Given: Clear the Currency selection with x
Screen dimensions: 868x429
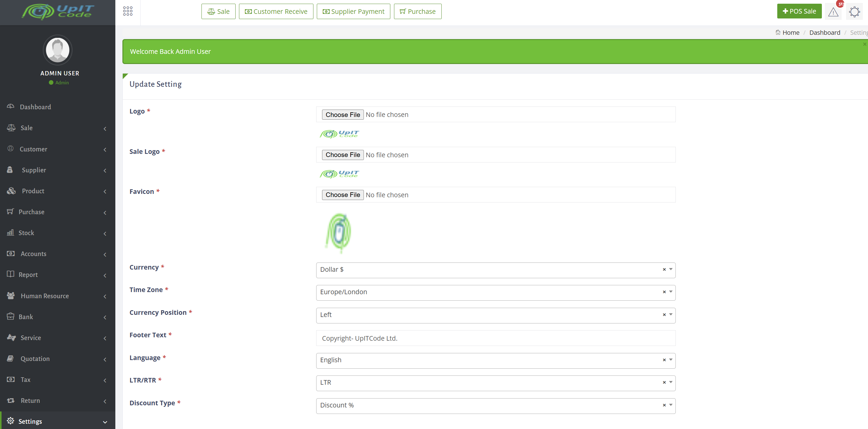Looking at the screenshot, I should click(664, 270).
